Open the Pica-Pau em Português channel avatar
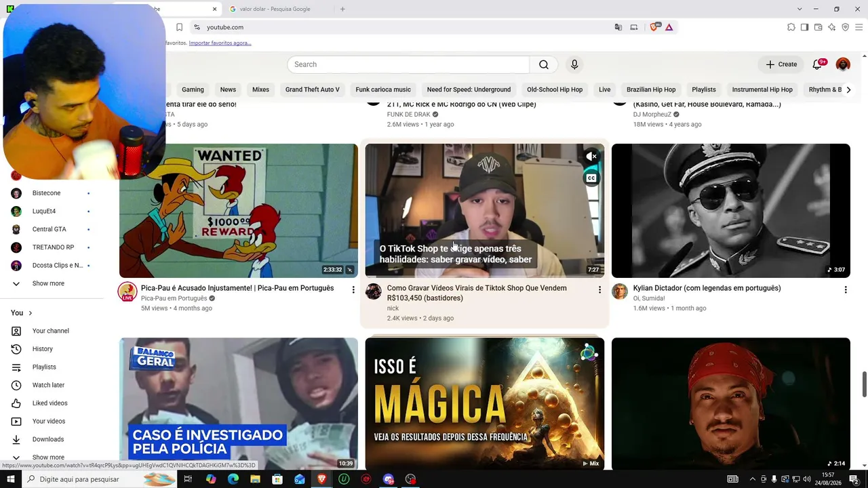 (x=127, y=292)
